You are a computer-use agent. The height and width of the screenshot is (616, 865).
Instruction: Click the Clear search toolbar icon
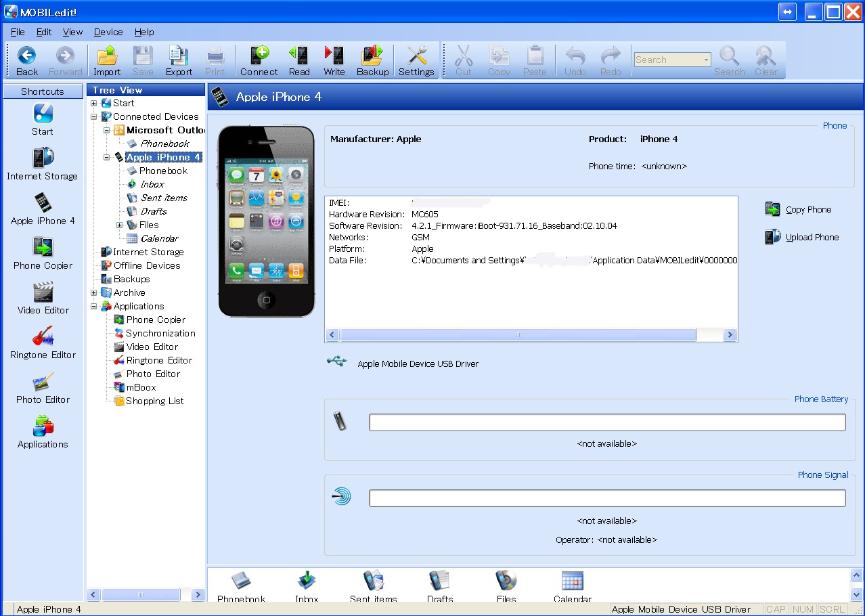[x=766, y=61]
